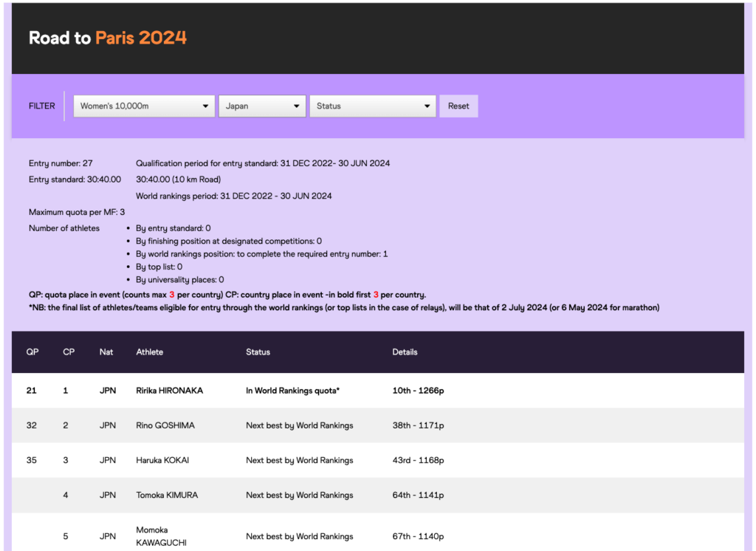Choose athlete Tomoka KIMURA

tap(167, 495)
